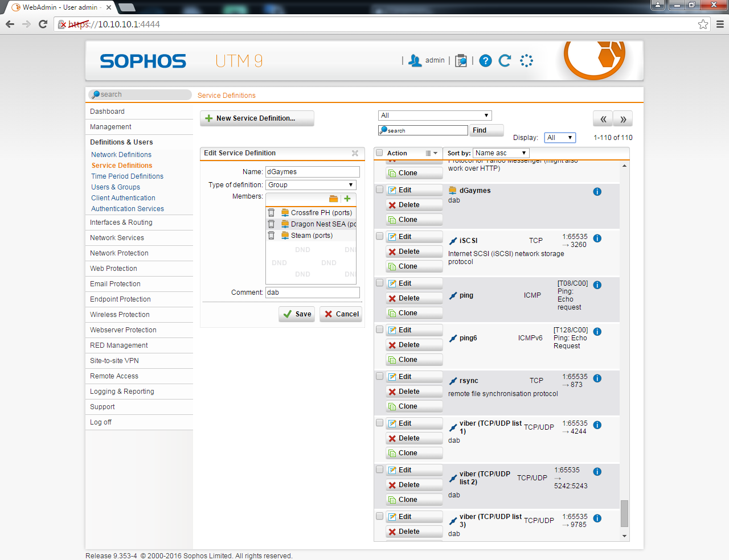The height and width of the screenshot is (560, 729).
Task: Click the Find button
Action: [487, 130]
